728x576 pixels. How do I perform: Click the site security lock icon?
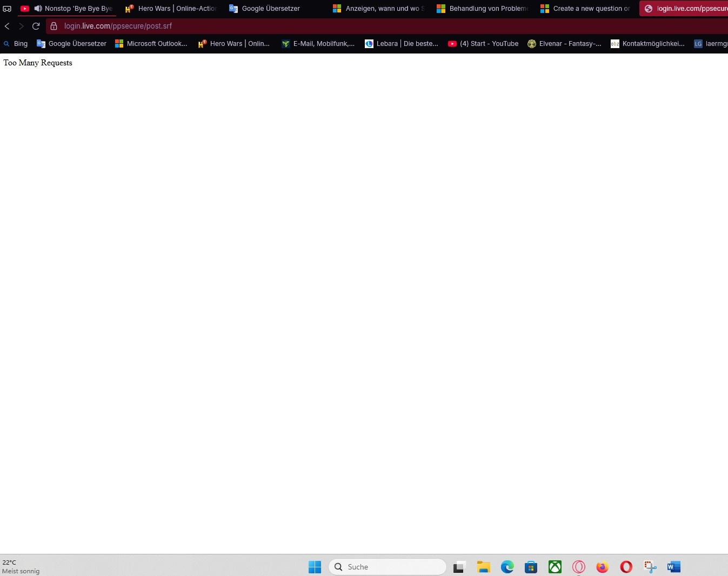(54, 26)
